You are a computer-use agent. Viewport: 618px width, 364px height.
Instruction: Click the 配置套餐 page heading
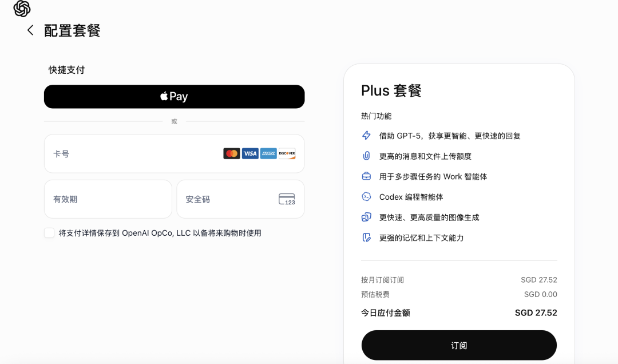point(72,30)
